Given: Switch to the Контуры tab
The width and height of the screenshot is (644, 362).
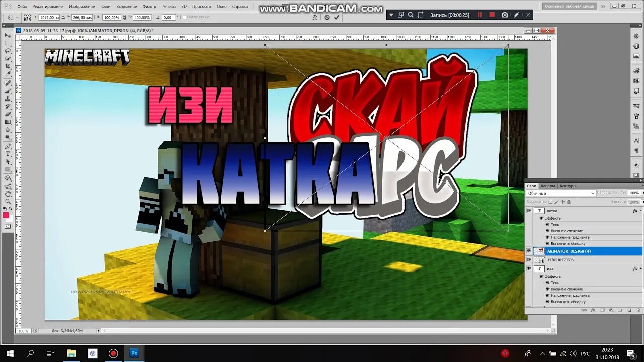Looking at the screenshot, I should [568, 186].
